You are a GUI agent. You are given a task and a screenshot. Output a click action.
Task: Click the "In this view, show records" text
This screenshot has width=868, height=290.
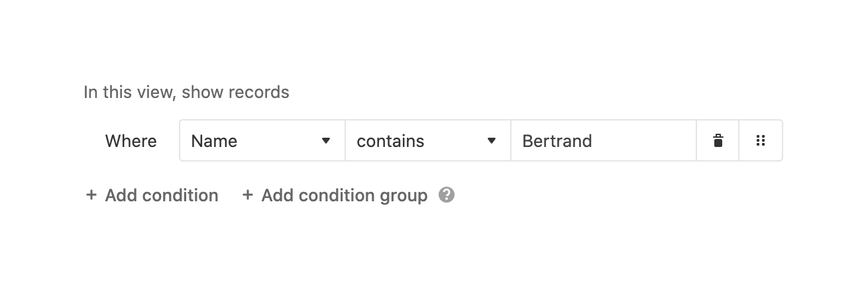[x=186, y=92]
